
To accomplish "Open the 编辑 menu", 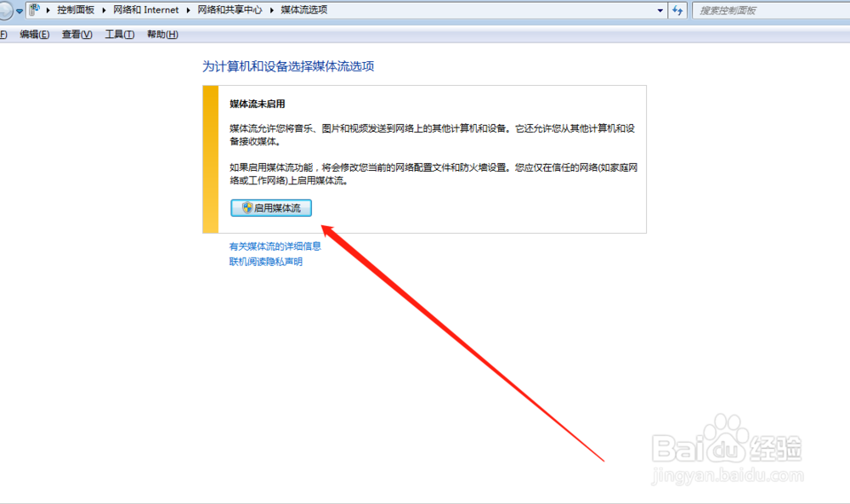I will pyautogui.click(x=32, y=34).
